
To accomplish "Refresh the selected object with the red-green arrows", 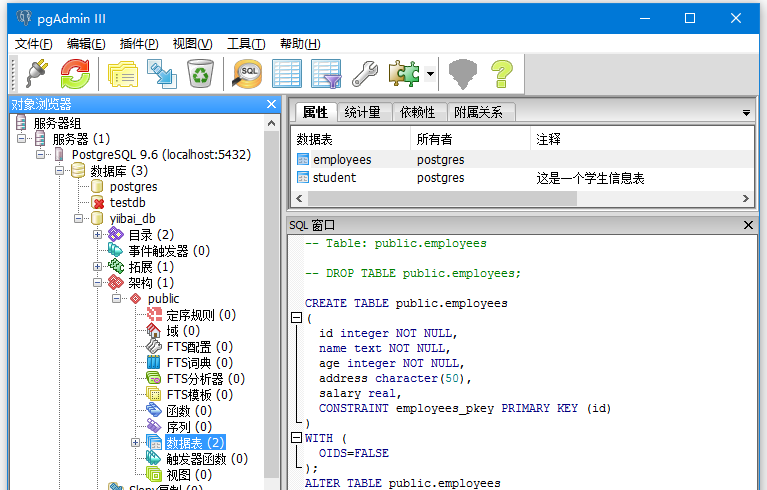I will point(75,73).
